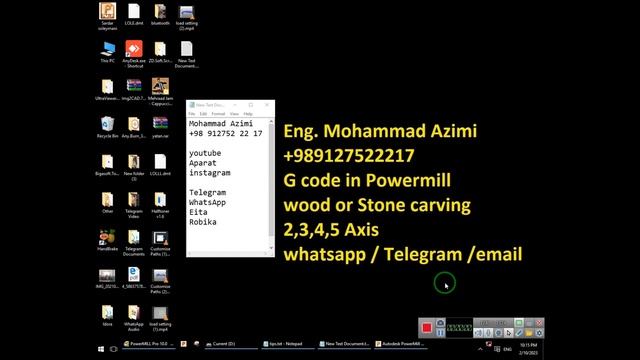The width and height of the screenshot is (640, 360).
Task: Switch to Autodesk PowerMill taskbar button
Action: (401, 344)
